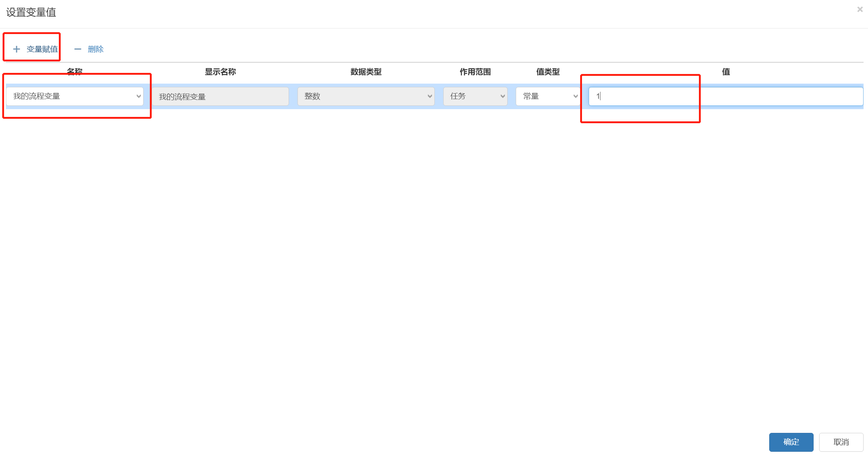Click the plus icon for 变量赋值
The width and height of the screenshot is (868, 461).
click(x=17, y=49)
